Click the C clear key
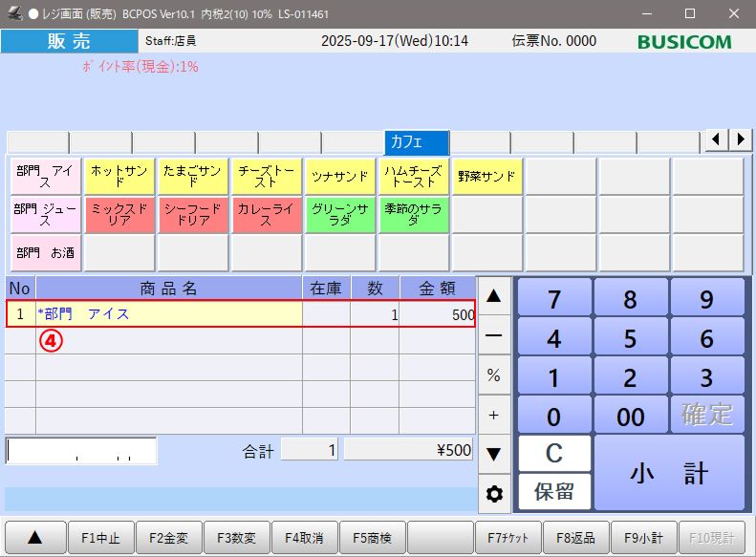Viewport: 756px width, 557px height. [554, 453]
